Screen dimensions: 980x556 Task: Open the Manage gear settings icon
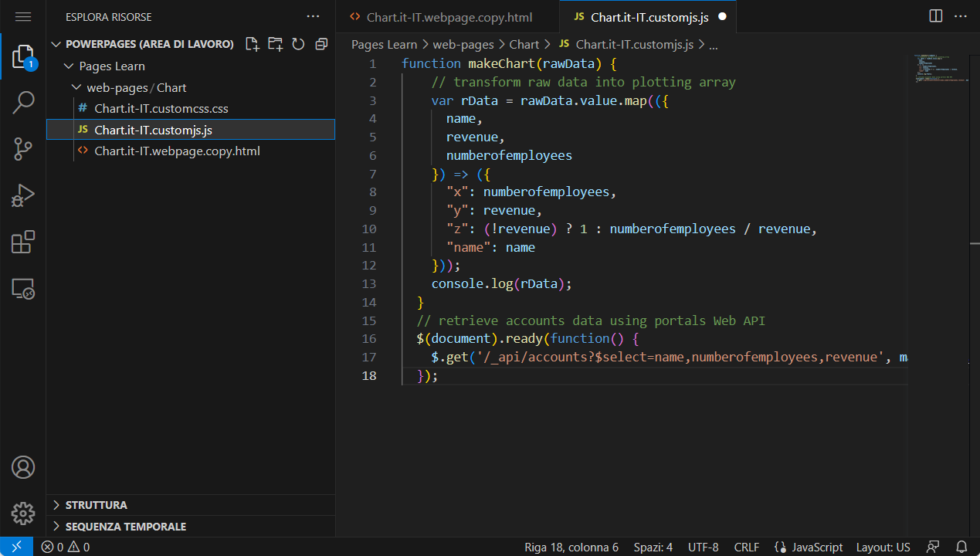click(x=23, y=513)
